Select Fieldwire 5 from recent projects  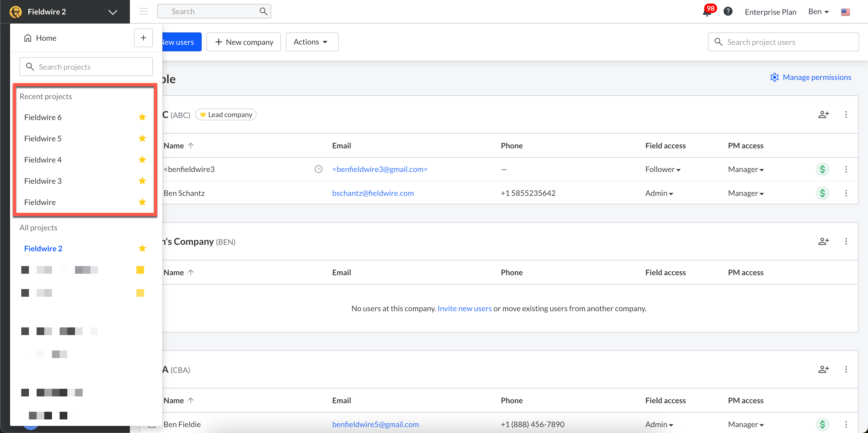[x=43, y=138]
